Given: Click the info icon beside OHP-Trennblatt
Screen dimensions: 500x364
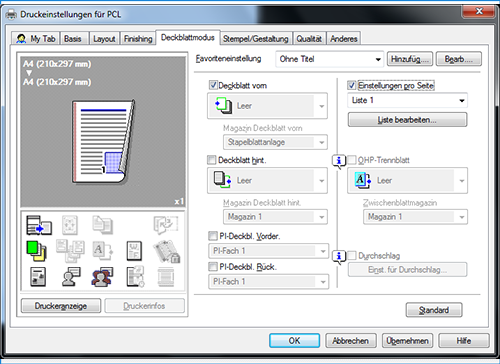Looking at the screenshot, I should pyautogui.click(x=339, y=161).
